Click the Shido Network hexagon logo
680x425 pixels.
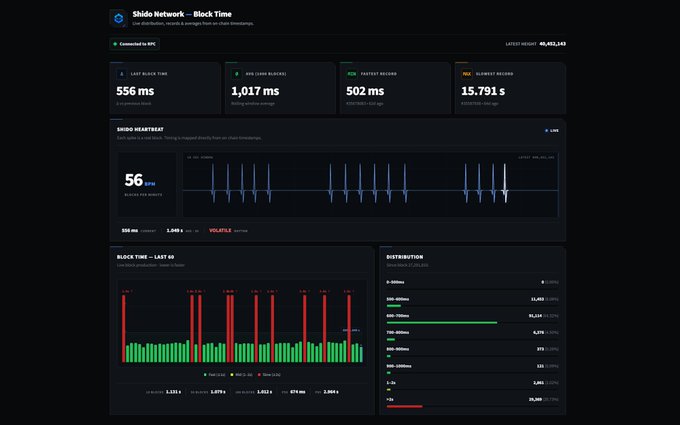coord(118,18)
